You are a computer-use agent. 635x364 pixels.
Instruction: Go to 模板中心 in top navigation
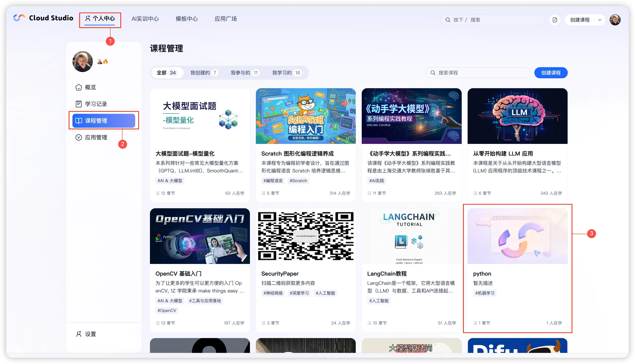click(x=187, y=19)
